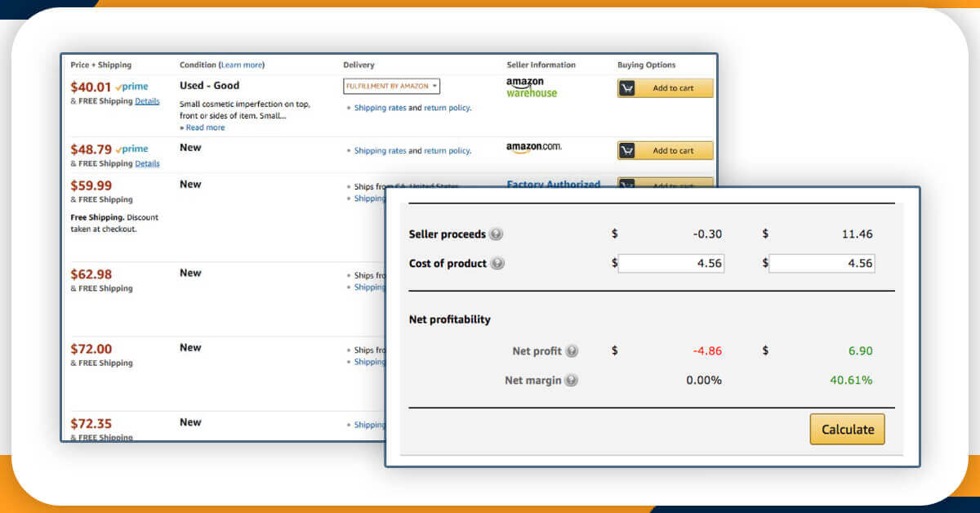Click the prime badge on the $48.79 offer
Viewport: 980px width, 513px height.
[x=131, y=149]
